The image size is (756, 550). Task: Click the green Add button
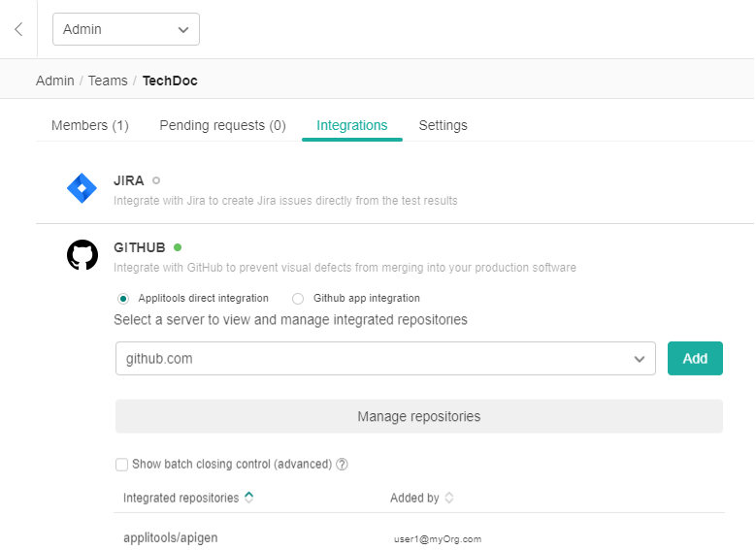click(x=695, y=359)
